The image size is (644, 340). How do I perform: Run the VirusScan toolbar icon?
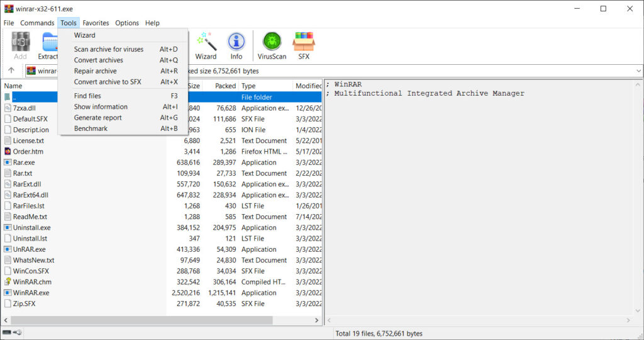click(x=272, y=45)
